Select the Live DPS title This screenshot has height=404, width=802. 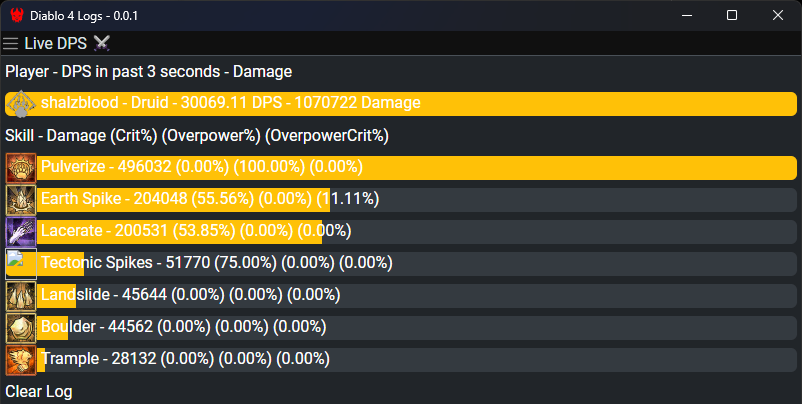[x=56, y=43]
